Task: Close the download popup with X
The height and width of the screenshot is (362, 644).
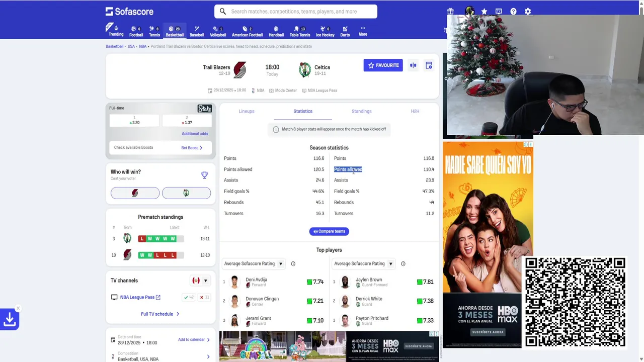Action: (18, 308)
